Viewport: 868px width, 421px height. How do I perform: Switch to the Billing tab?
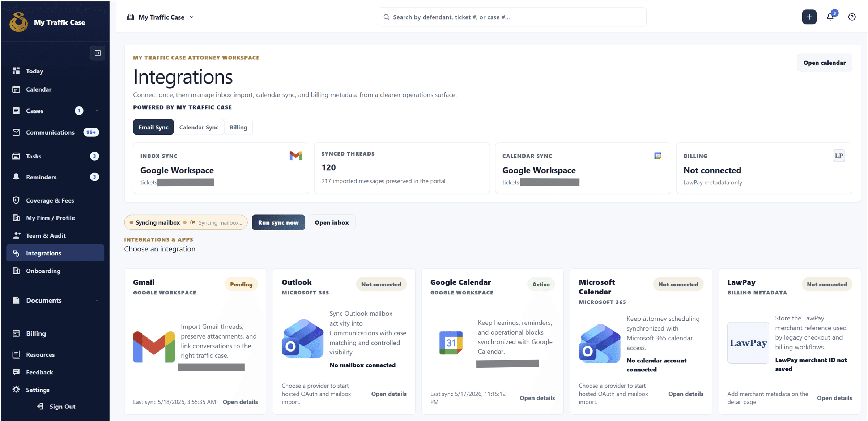[238, 127]
